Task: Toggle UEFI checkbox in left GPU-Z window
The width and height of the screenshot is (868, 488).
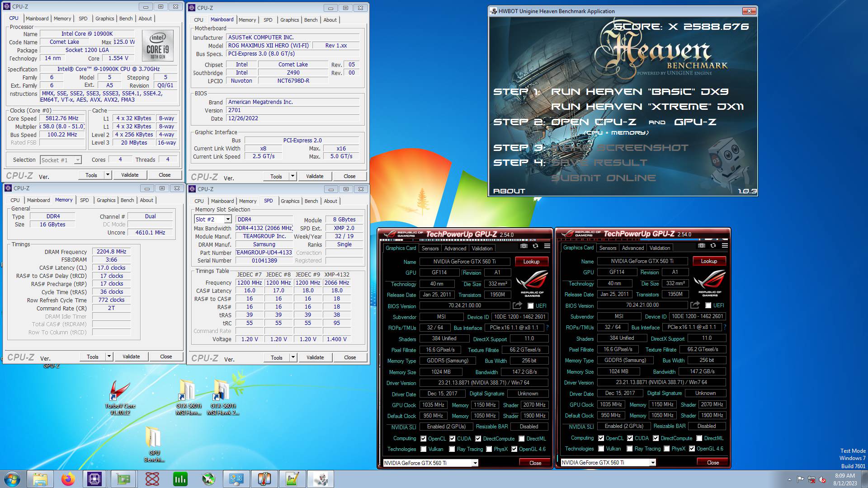Action: point(530,306)
